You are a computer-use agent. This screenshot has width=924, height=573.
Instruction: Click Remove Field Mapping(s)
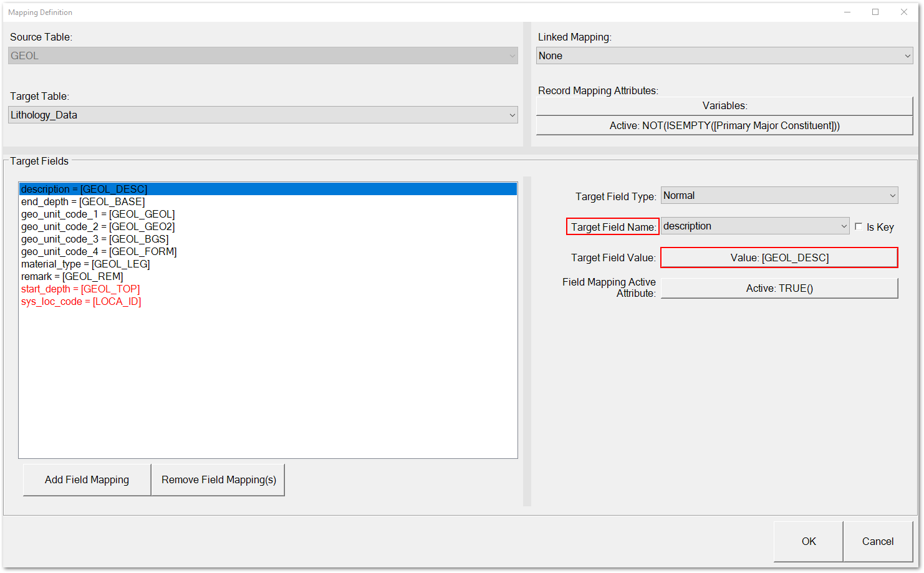point(218,479)
